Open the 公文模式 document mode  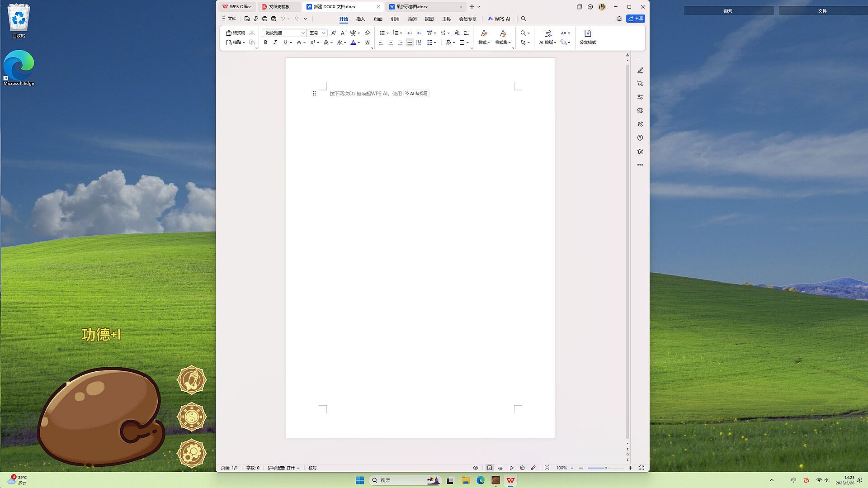pyautogui.click(x=588, y=37)
